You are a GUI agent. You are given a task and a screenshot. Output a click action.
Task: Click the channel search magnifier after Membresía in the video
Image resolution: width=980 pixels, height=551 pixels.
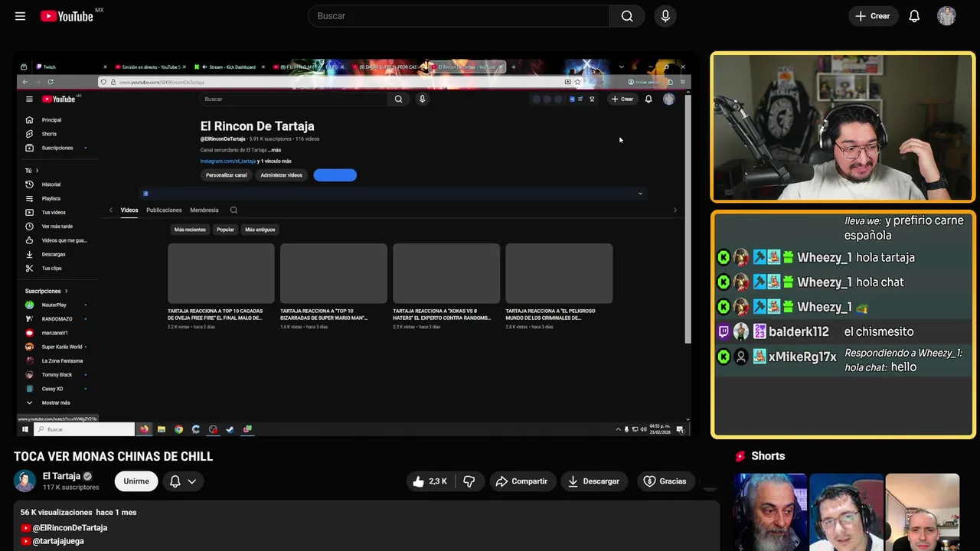(x=234, y=210)
